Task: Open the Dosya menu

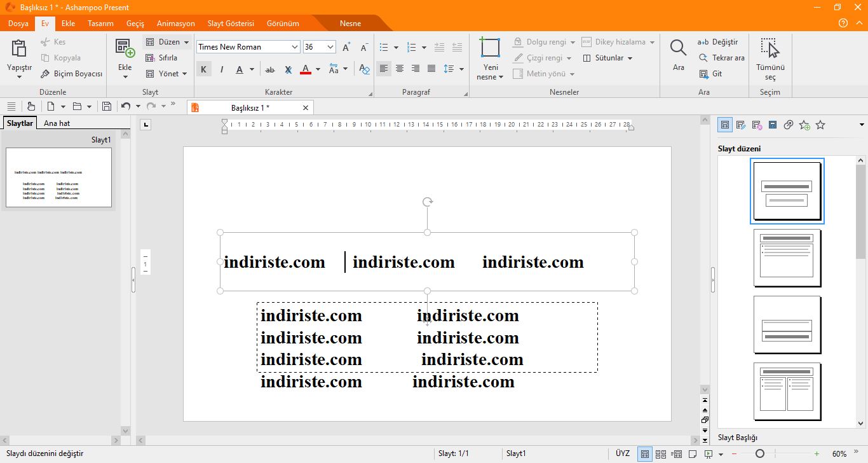Action: (x=18, y=24)
